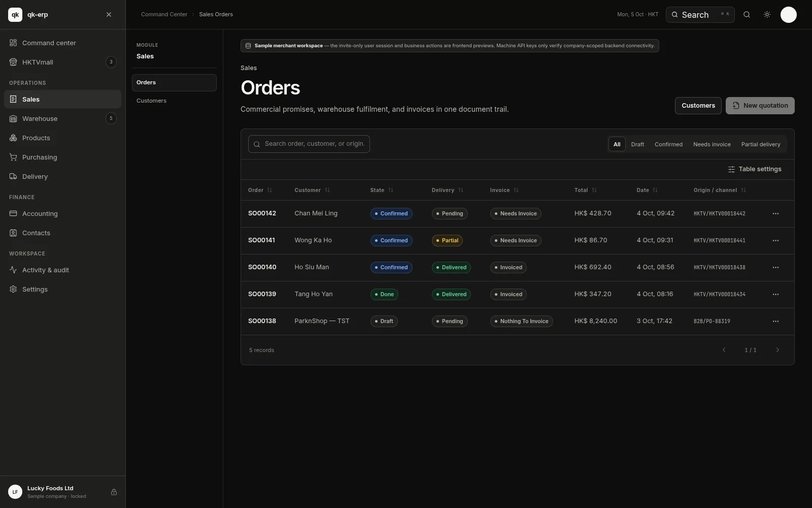Click the magnifier icon in the top bar
This screenshot has height=508, width=812.
[x=747, y=15]
